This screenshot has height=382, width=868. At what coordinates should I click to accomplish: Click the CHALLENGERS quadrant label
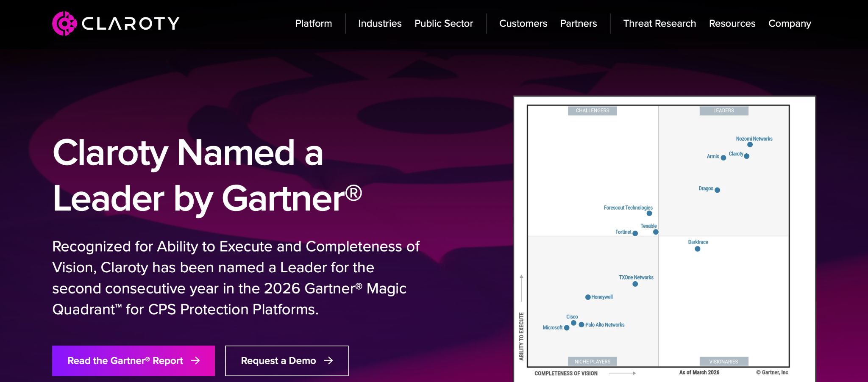593,111
